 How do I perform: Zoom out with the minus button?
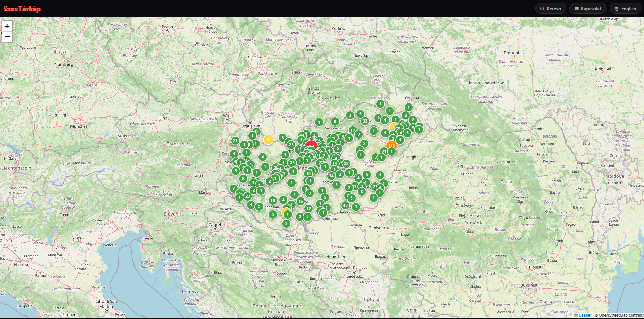pyautogui.click(x=7, y=37)
